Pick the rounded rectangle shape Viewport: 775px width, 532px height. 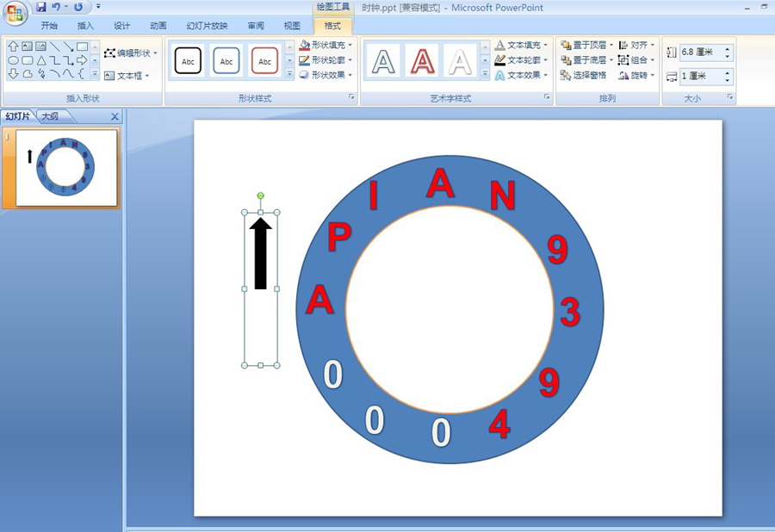pos(28,60)
